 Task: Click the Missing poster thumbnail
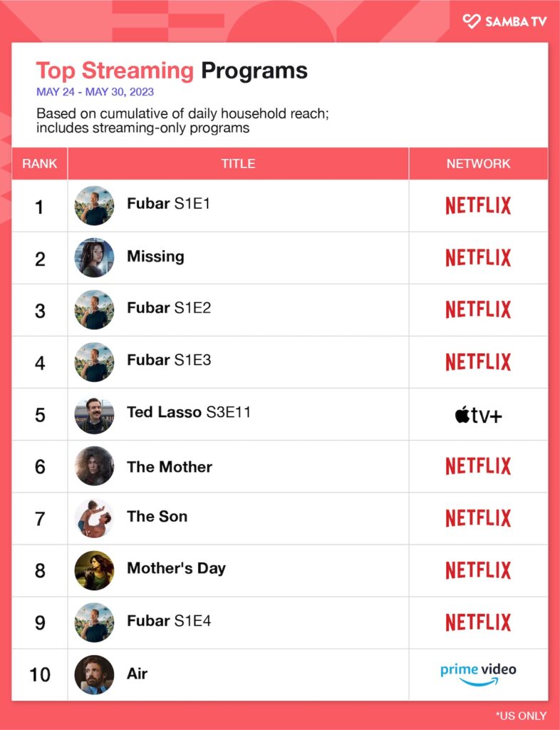pos(94,257)
